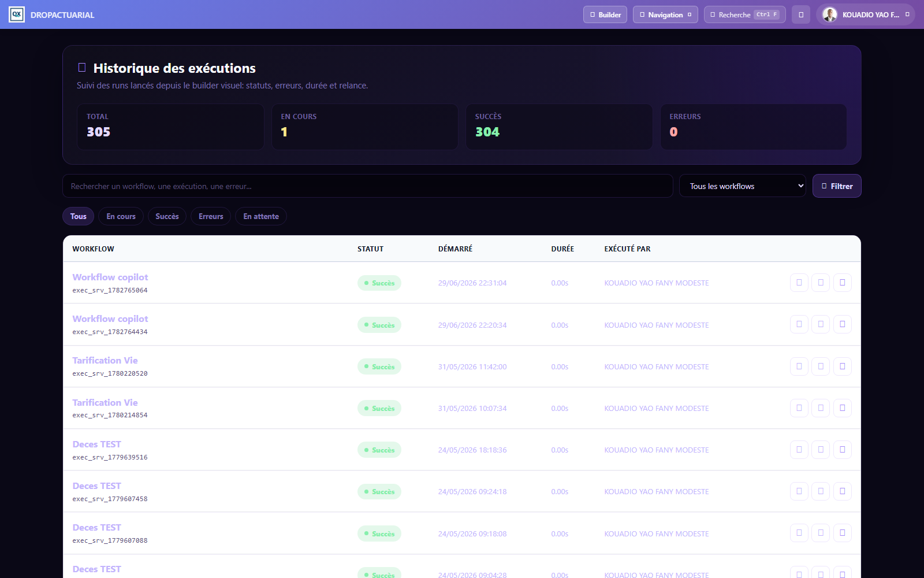Click the ERREURS 0 stat card

point(754,127)
